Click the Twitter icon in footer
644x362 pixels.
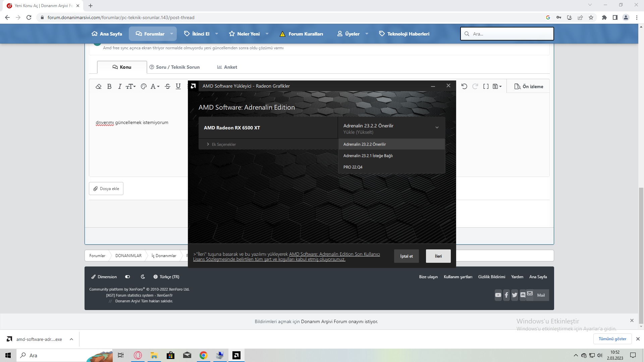515,295
